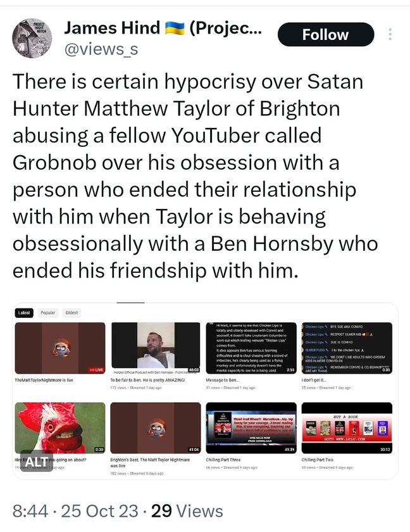Select the Latest filter tab
Screen dimensions: 410x532
click(24, 312)
